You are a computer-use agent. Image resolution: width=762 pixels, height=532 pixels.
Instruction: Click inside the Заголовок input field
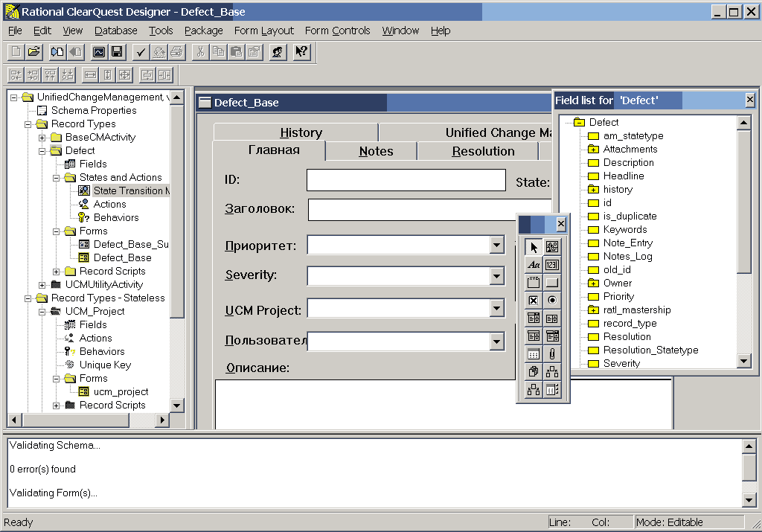[x=430, y=209]
